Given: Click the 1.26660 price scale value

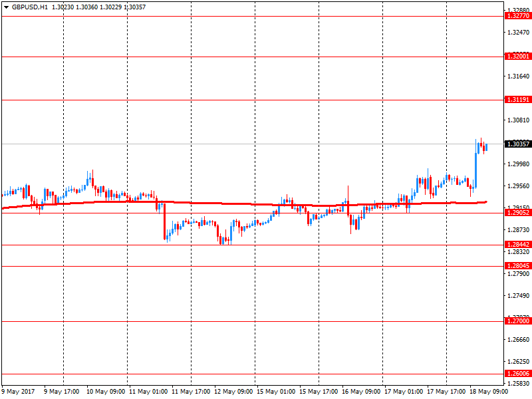Looking at the screenshot, I should pyautogui.click(x=519, y=340).
